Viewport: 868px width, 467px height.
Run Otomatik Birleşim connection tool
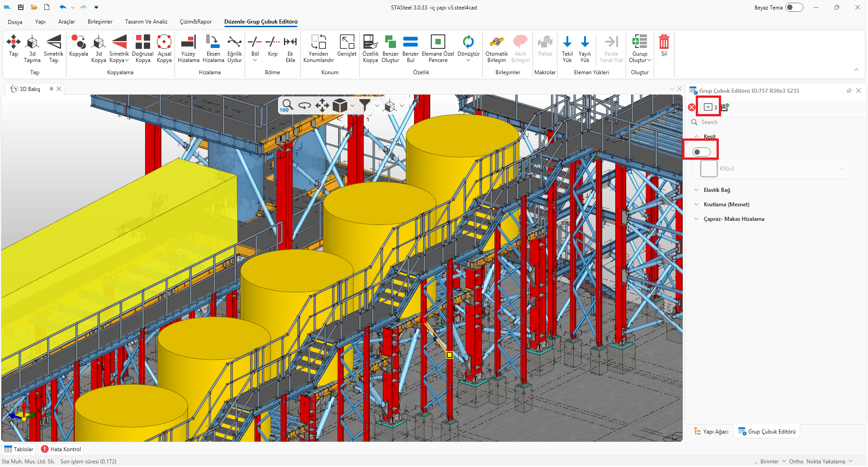click(496, 43)
